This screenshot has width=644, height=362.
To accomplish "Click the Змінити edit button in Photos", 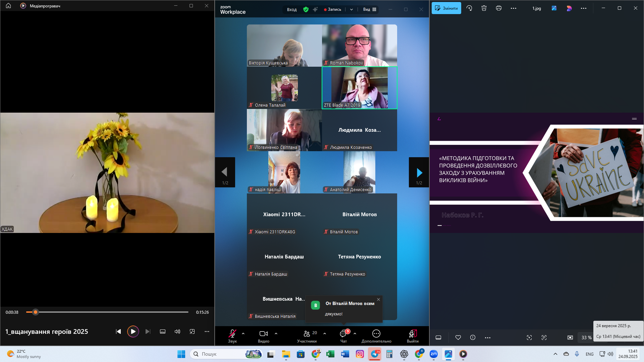I will click(446, 8).
